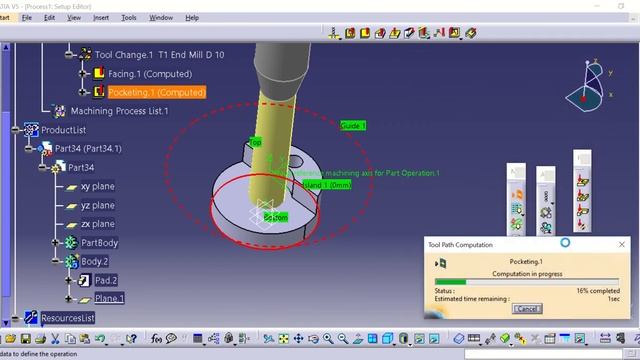Save the document with the floppy icon
Screen dimensions: 640x360
(x=26, y=338)
